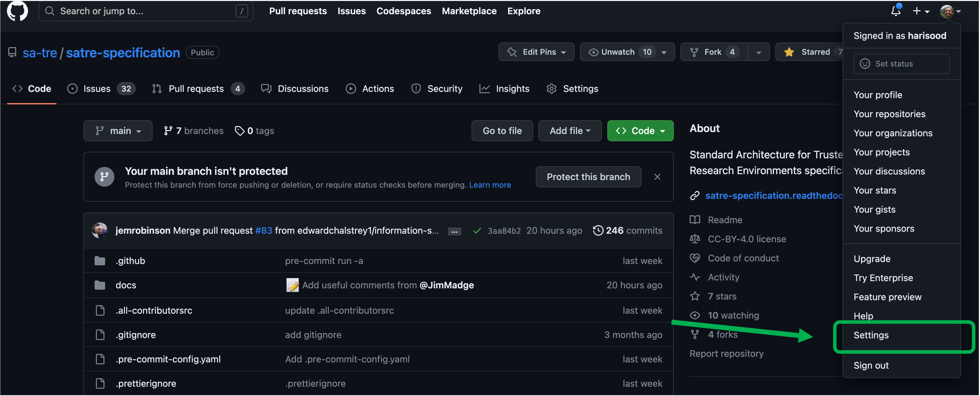Open Marketplace in the top navigation
Image resolution: width=980 pixels, height=396 pixels.
click(x=469, y=11)
